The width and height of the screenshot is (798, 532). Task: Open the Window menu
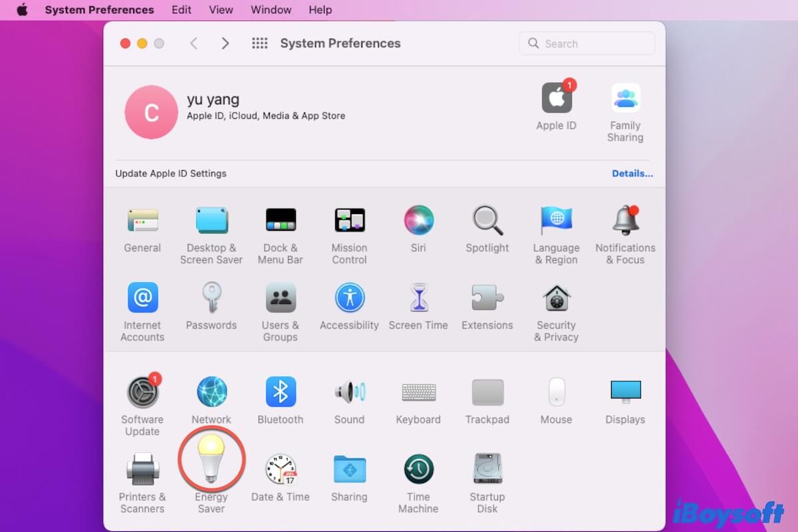tap(271, 10)
